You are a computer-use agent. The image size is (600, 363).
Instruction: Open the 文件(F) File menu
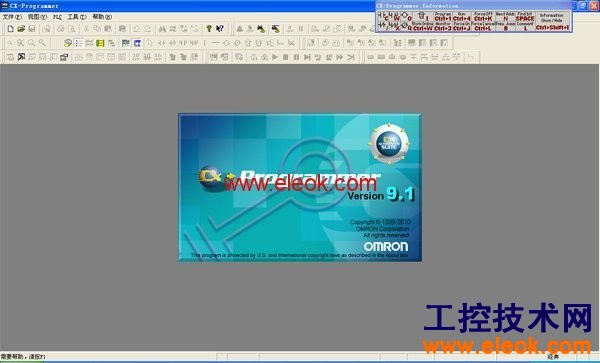click(12, 17)
